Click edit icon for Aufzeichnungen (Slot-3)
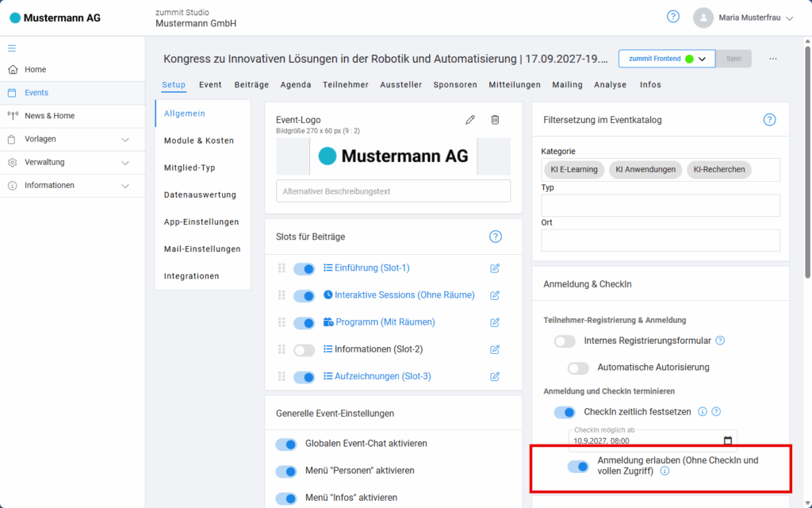812x508 pixels. 495,376
